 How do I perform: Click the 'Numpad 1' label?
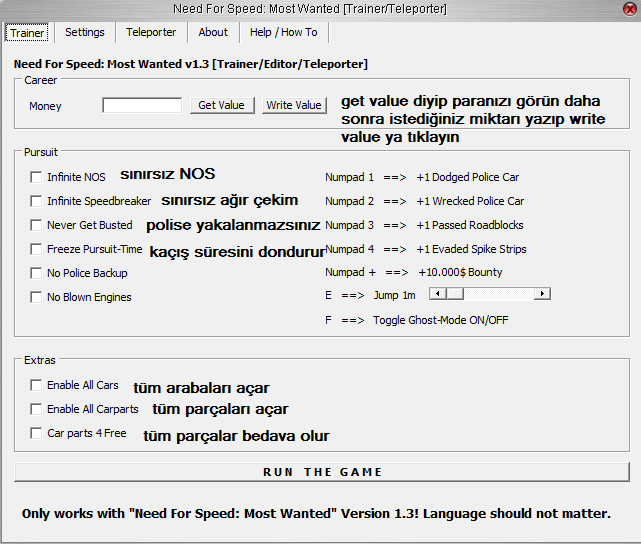tap(349, 177)
